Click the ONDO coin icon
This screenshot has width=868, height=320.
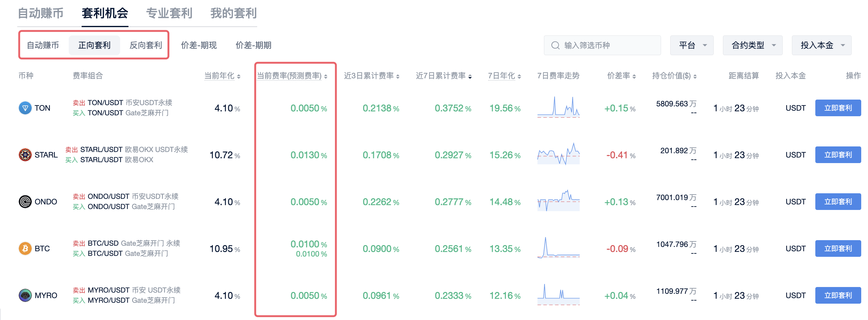coord(25,202)
